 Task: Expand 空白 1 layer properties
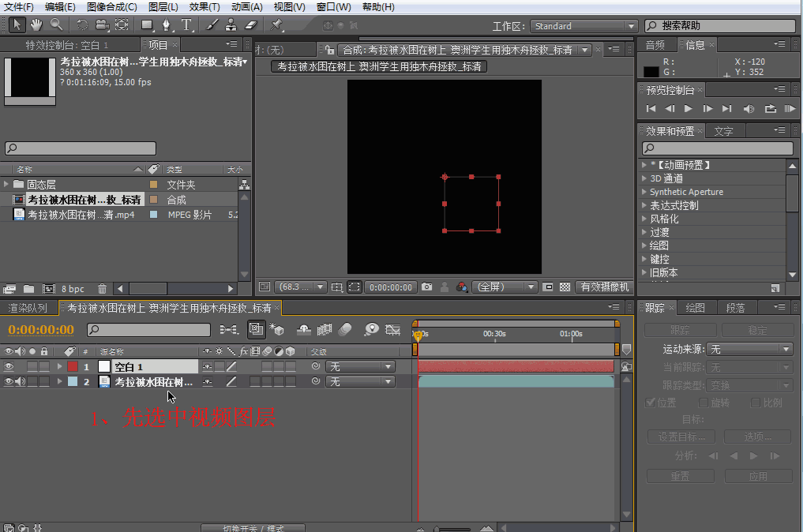[59, 366]
